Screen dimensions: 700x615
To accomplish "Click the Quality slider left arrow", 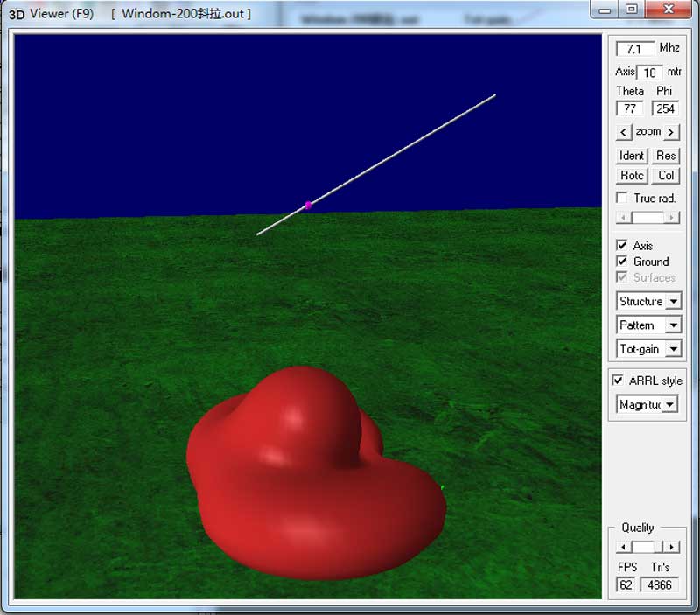I will 624,547.
